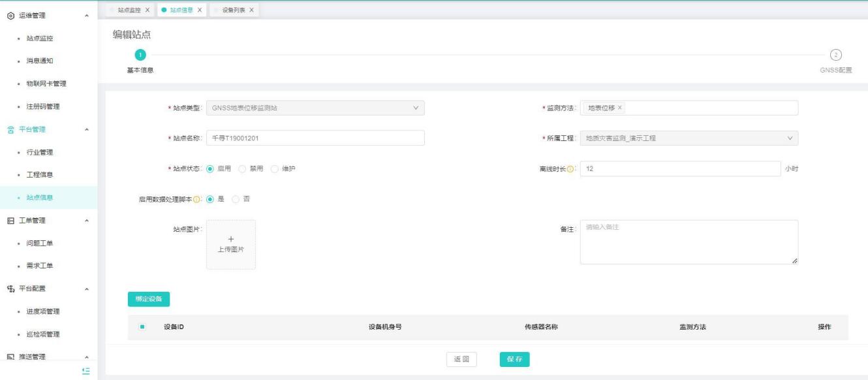Open 工程信息 in the sidebar

[40, 175]
